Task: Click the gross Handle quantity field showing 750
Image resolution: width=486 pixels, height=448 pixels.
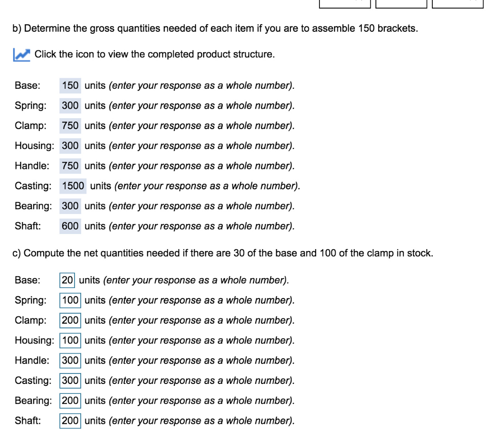Action: 70,166
